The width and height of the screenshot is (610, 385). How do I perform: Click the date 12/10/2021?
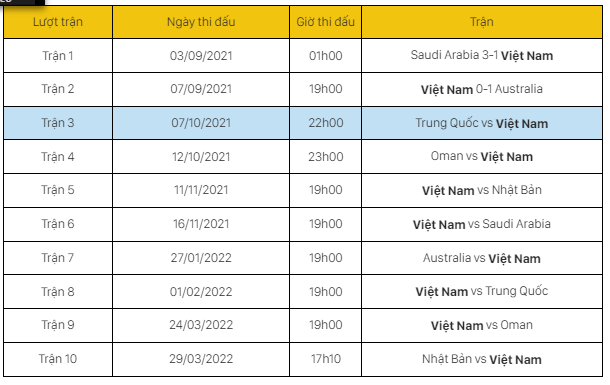(x=201, y=157)
